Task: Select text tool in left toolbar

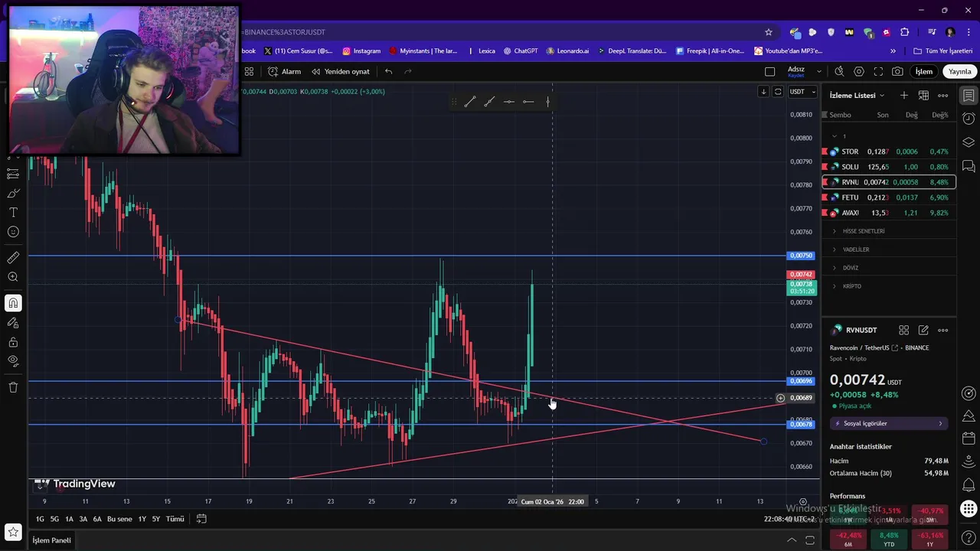Action: pyautogui.click(x=13, y=212)
